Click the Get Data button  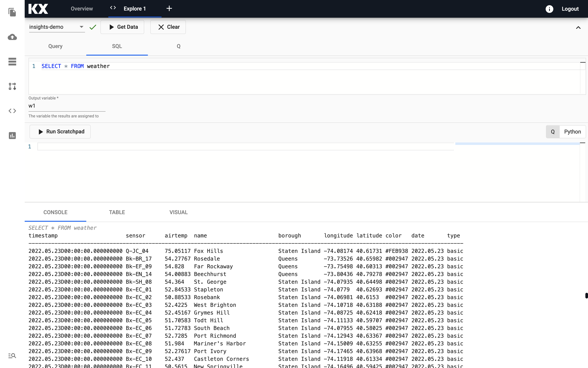[x=122, y=27]
